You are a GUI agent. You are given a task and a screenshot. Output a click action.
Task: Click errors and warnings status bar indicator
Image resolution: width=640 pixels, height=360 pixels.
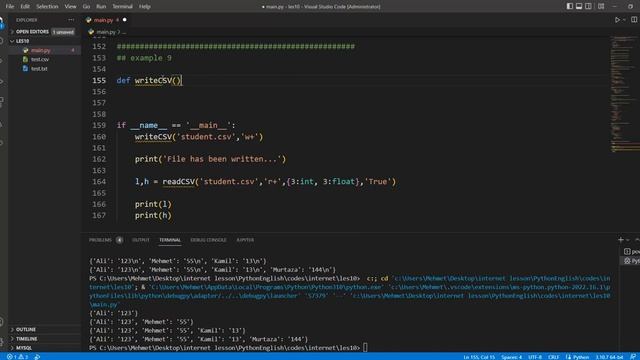18,357
